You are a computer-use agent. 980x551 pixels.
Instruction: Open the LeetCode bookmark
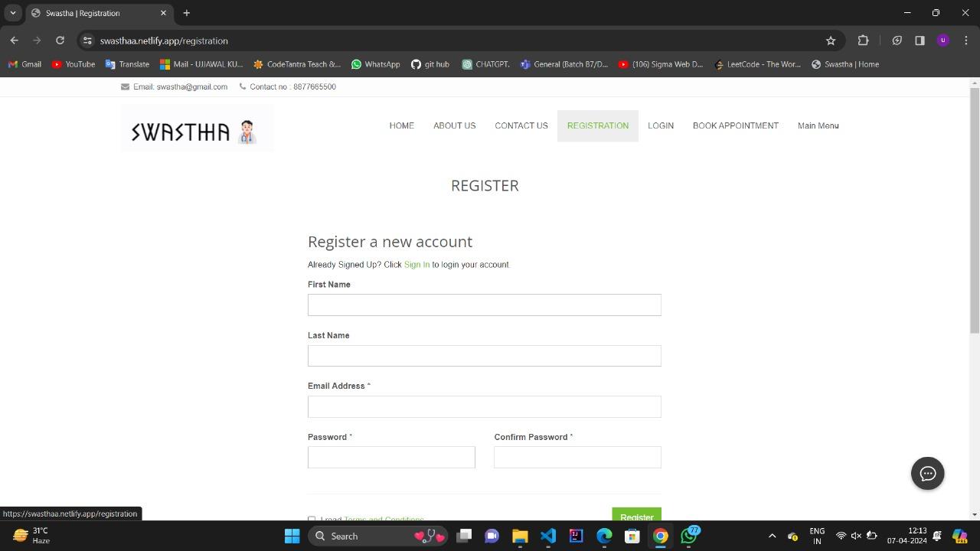[757, 64]
